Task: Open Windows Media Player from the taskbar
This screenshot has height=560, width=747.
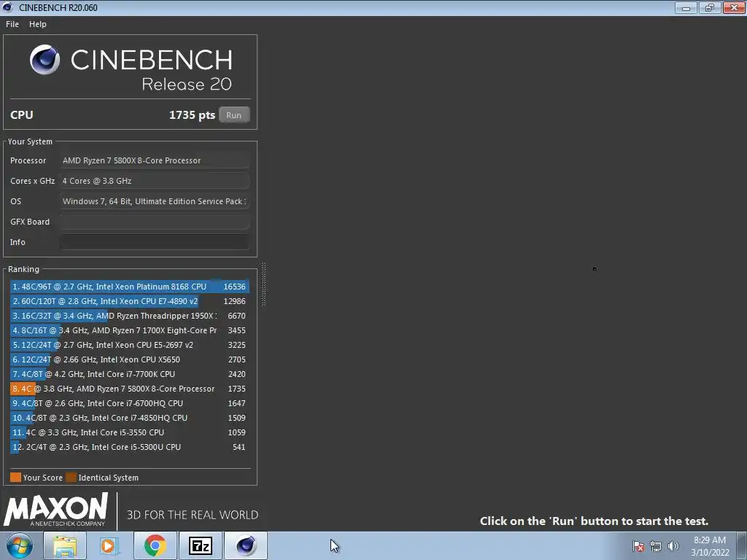Action: (x=109, y=545)
